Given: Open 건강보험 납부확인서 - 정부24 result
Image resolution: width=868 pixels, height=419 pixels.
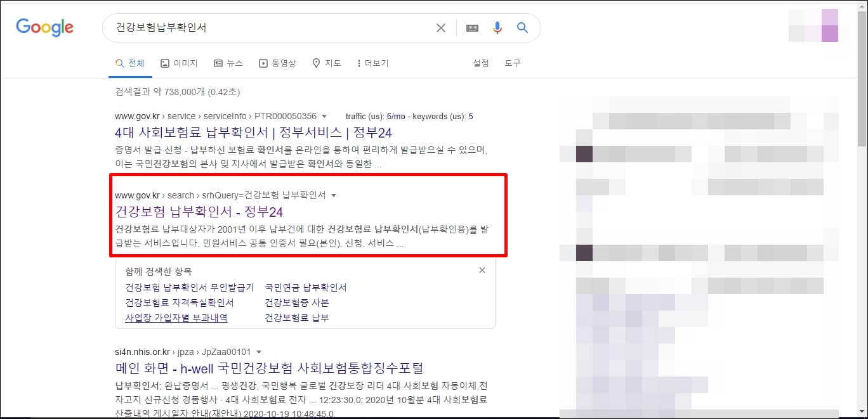Looking at the screenshot, I should pos(199,212).
